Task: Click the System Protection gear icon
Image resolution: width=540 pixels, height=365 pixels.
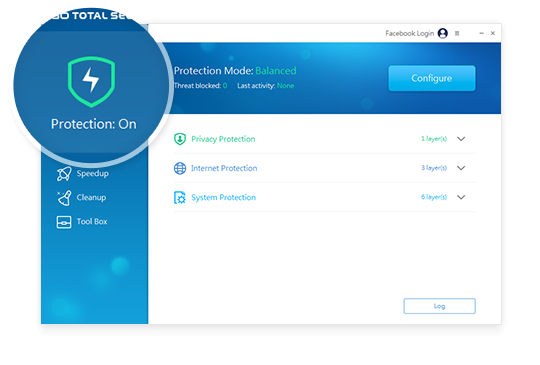Action: (x=180, y=197)
